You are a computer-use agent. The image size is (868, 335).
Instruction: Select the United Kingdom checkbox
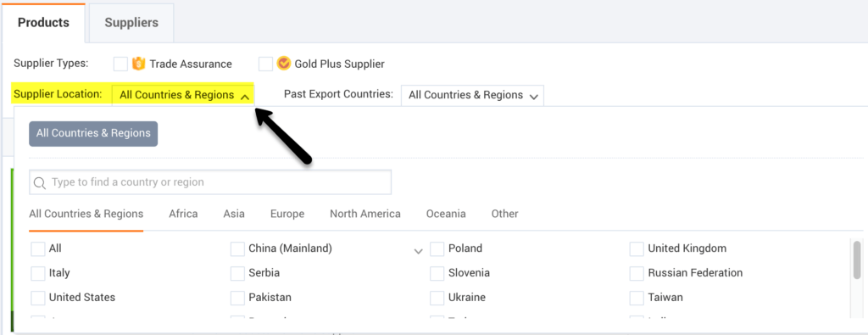[x=637, y=249]
